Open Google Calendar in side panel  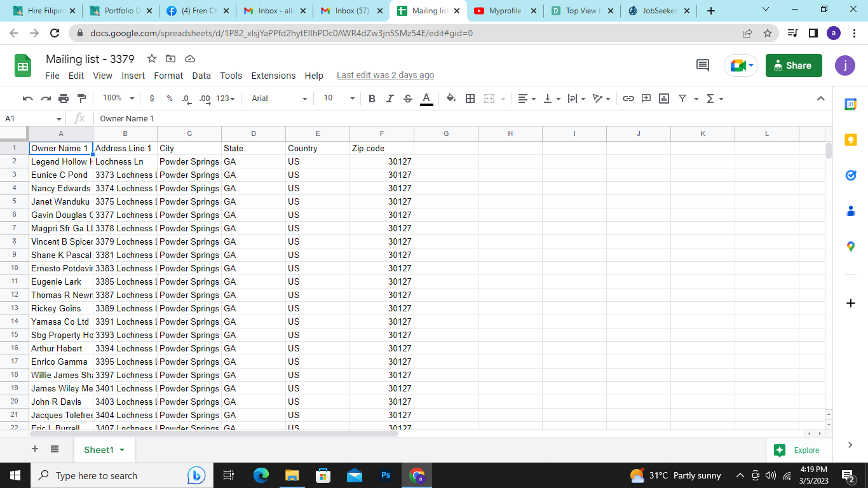pos(851,104)
